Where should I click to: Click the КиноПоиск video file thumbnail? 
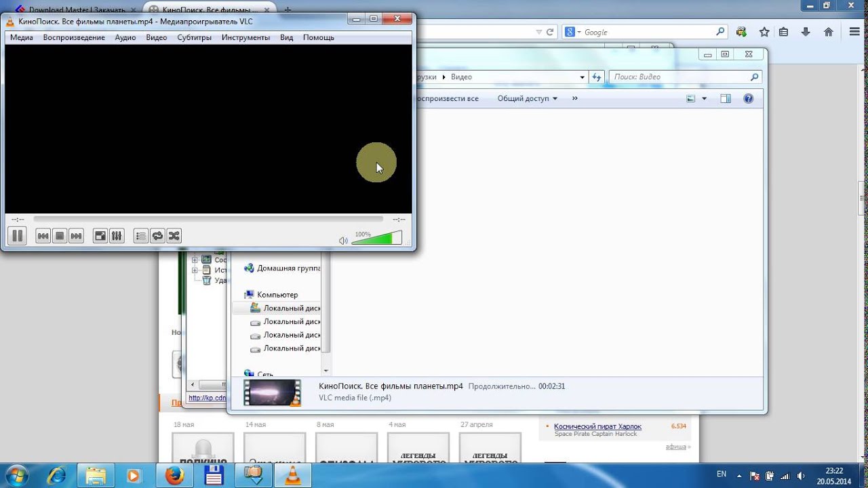(x=272, y=392)
